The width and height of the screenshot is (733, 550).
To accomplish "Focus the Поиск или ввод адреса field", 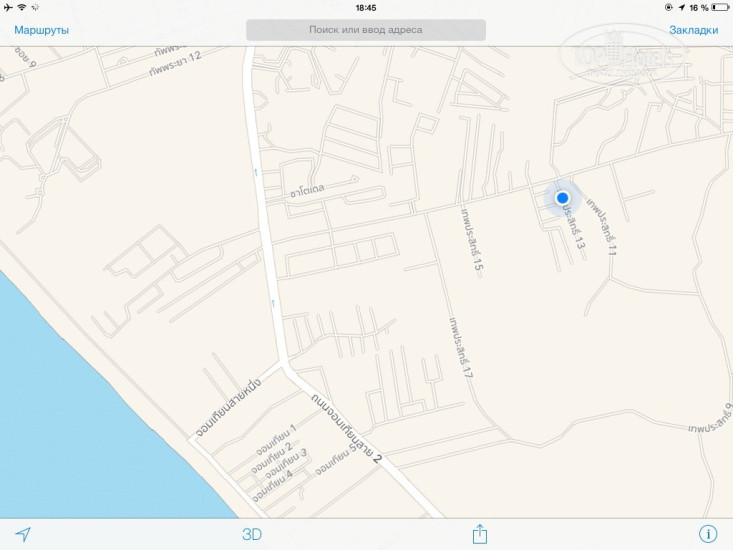I will pos(366,30).
